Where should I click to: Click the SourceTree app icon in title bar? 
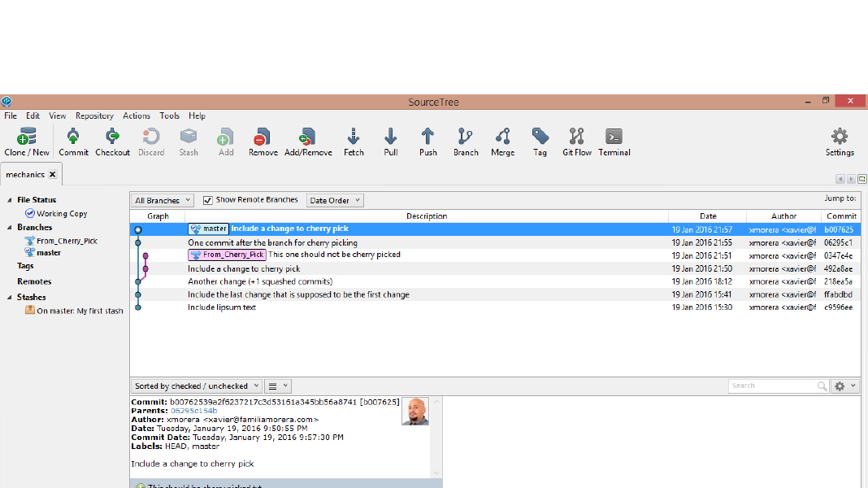[7, 102]
